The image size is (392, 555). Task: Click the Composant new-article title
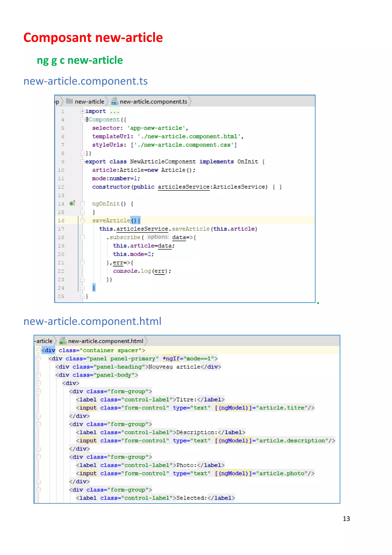(93, 38)
